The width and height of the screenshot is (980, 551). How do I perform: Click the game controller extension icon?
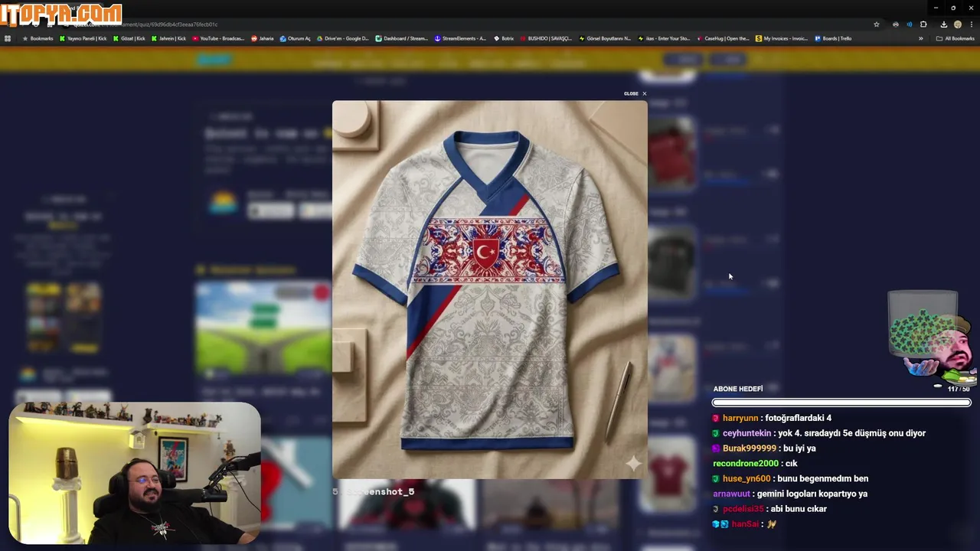point(895,24)
